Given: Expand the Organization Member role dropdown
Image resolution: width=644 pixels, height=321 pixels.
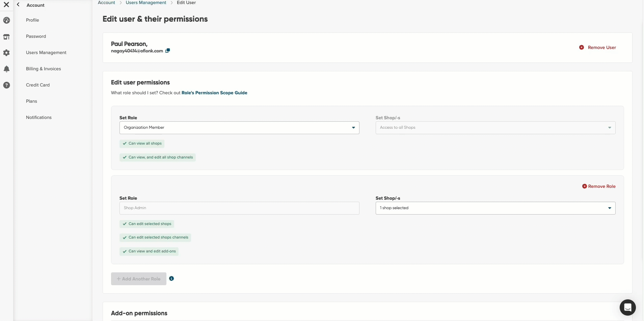Looking at the screenshot, I should [x=239, y=128].
